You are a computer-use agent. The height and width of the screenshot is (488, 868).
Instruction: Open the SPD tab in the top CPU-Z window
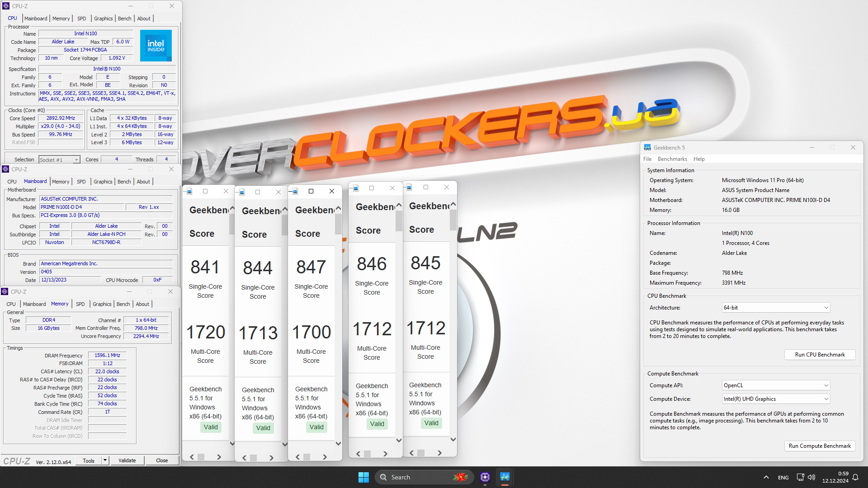click(x=81, y=19)
